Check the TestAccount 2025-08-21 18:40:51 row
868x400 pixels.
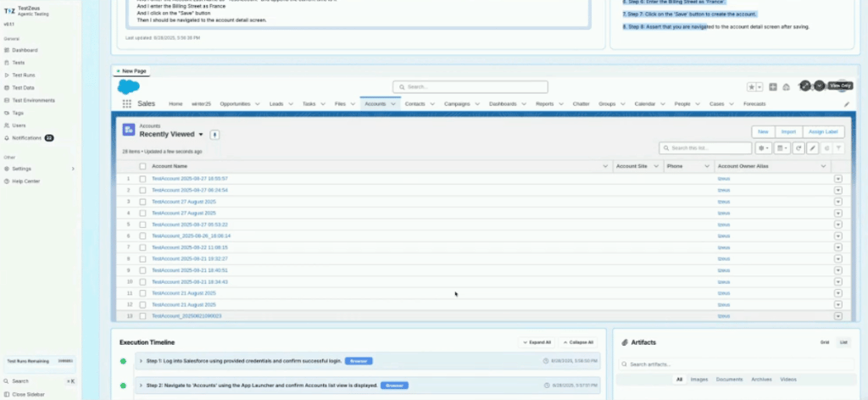(142, 270)
